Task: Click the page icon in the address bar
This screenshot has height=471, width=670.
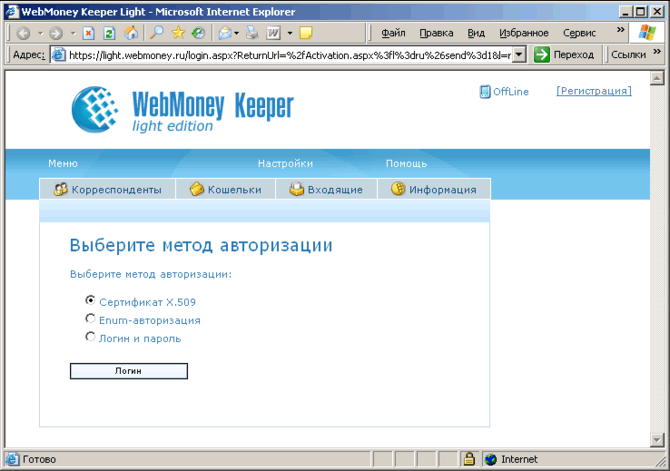Action: [59, 55]
